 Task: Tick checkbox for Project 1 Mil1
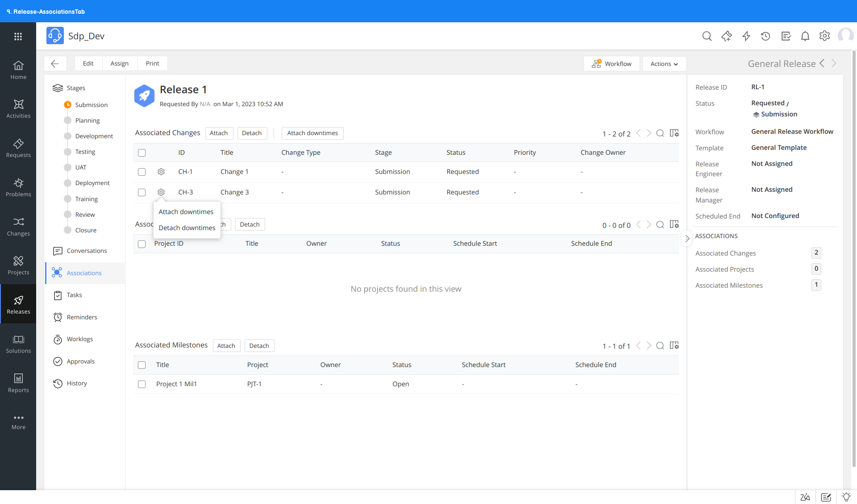tap(141, 384)
